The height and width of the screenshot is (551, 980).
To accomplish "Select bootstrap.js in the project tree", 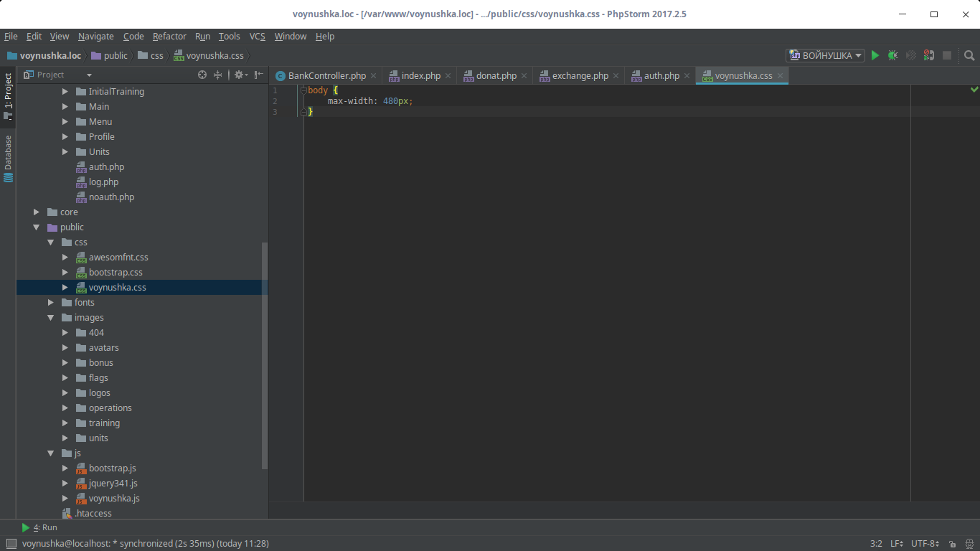I will 112,468.
